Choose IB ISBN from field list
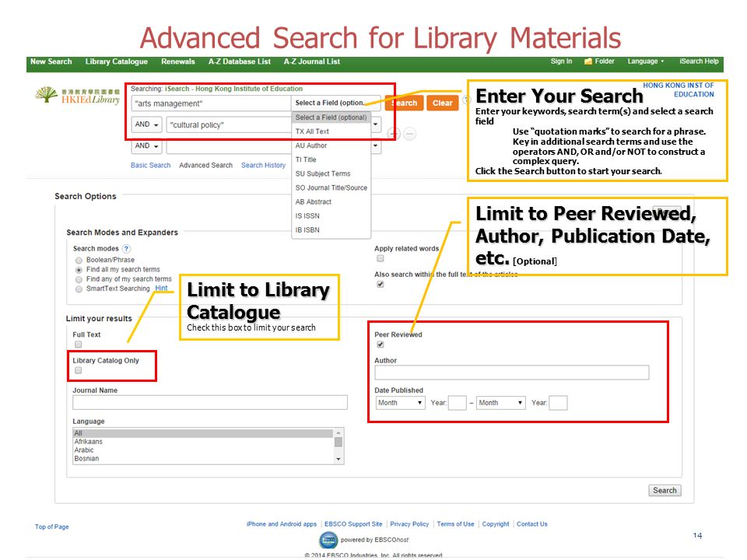 331,230
